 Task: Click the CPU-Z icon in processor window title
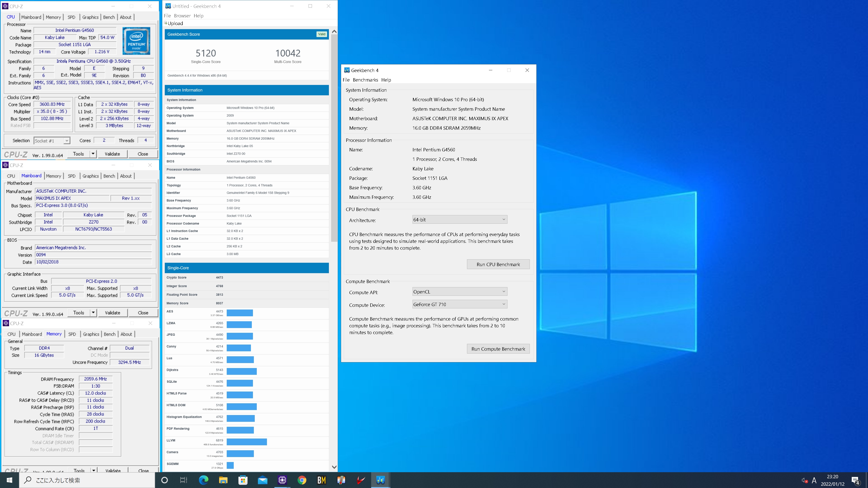tap(5, 6)
